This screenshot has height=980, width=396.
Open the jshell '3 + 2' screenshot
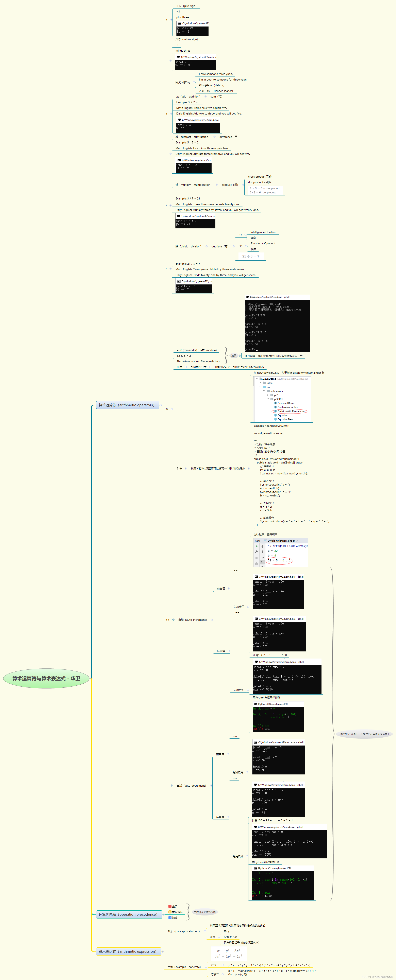tap(198, 126)
